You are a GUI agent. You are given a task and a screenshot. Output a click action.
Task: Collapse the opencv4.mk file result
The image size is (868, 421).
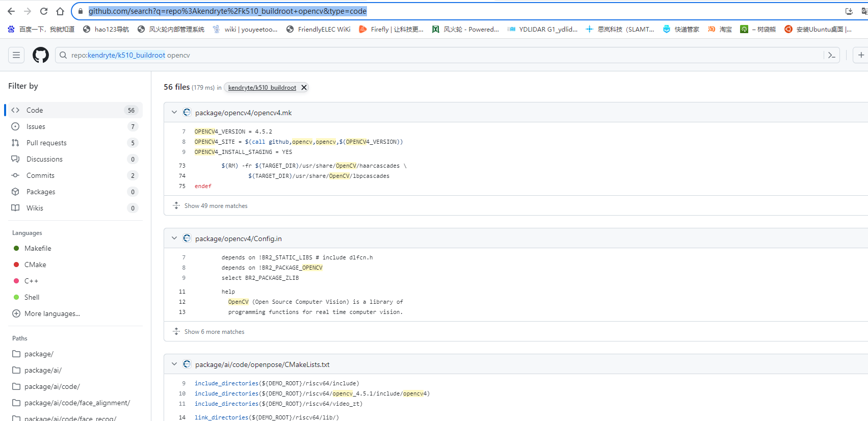click(174, 113)
